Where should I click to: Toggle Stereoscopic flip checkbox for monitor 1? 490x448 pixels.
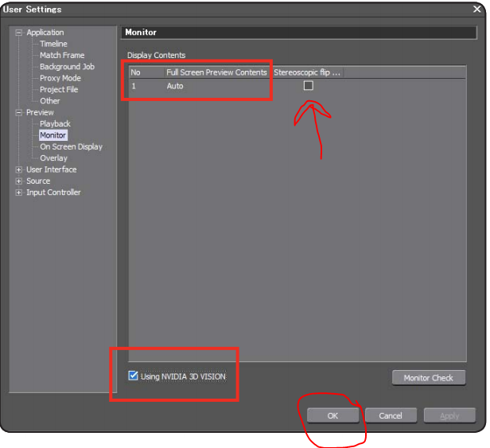click(309, 86)
